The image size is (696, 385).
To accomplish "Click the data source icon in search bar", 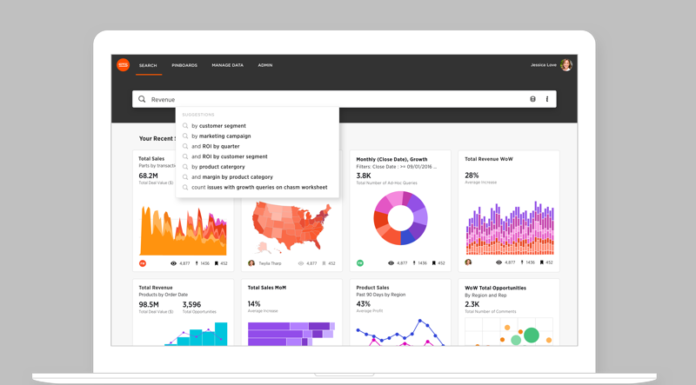I will [x=532, y=99].
